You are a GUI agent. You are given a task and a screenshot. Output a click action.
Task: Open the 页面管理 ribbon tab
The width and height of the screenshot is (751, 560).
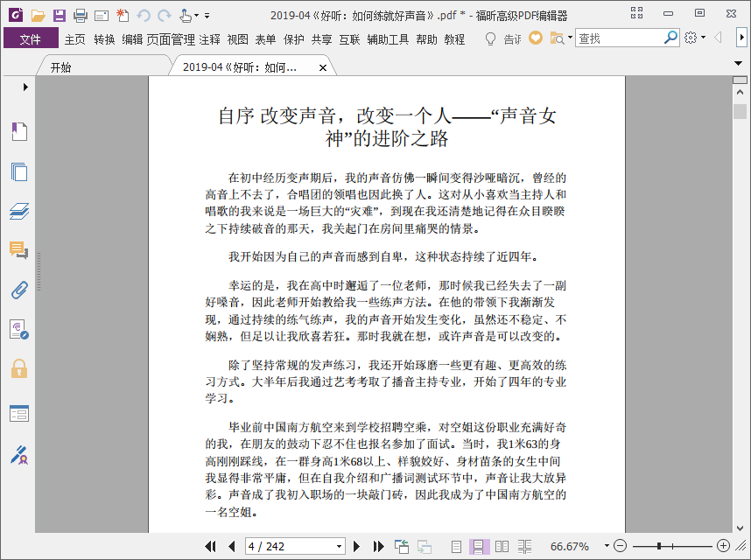pyautogui.click(x=171, y=39)
